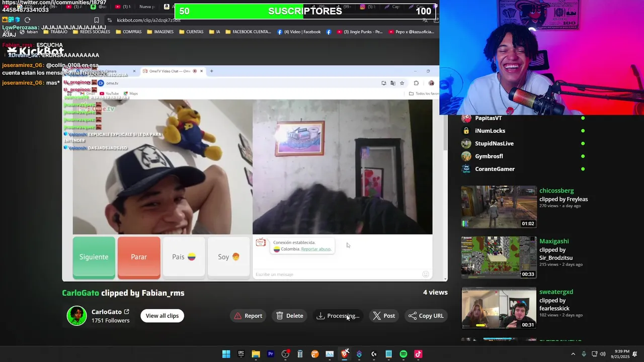
Task: Switch to the Instagram (5) browser tab
Action: tap(368, 7)
